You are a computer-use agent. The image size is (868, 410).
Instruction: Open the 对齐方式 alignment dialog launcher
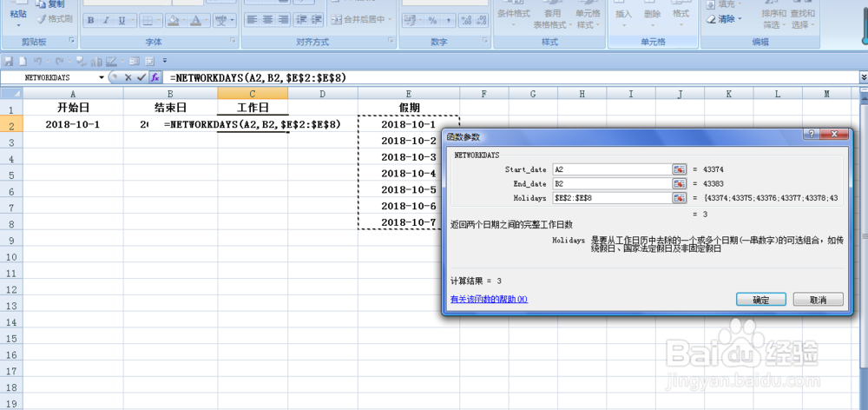point(391,41)
